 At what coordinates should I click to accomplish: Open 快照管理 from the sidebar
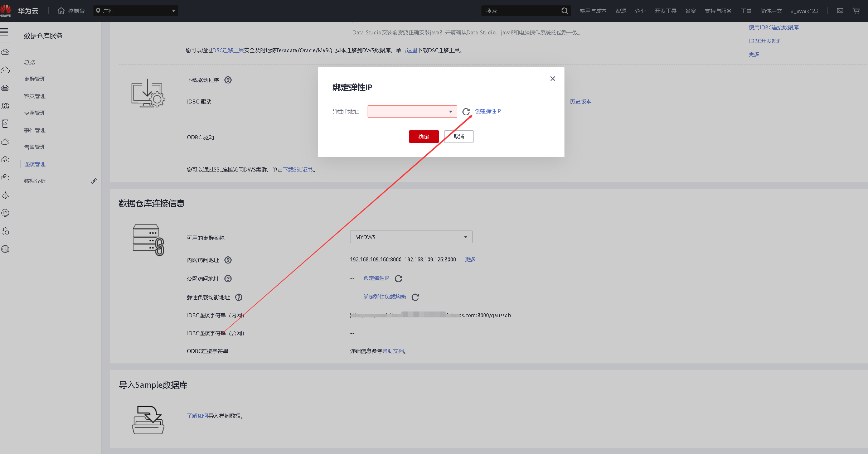tap(35, 113)
